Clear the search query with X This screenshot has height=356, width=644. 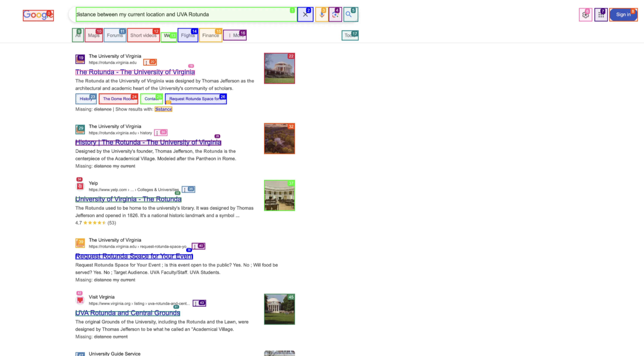(305, 14)
